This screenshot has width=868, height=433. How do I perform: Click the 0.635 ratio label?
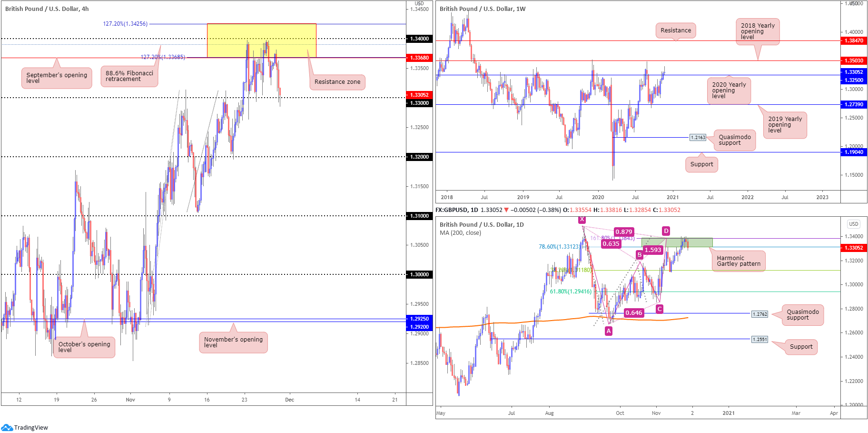click(x=611, y=244)
